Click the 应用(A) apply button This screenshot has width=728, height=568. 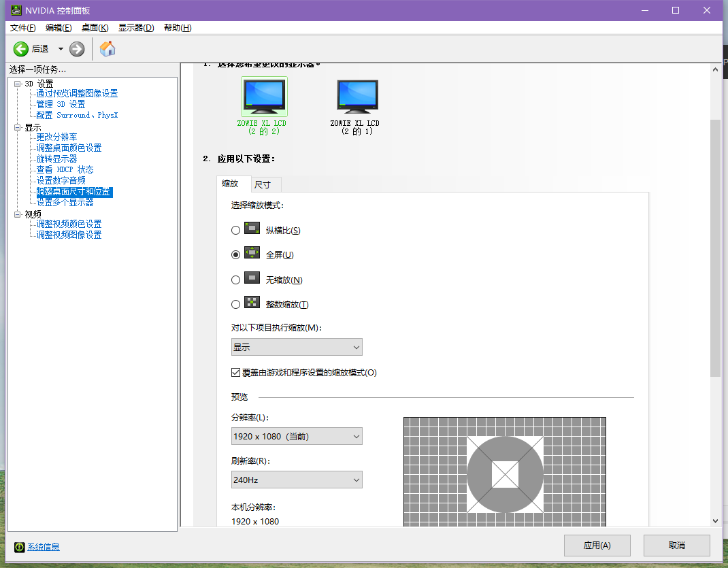click(597, 546)
